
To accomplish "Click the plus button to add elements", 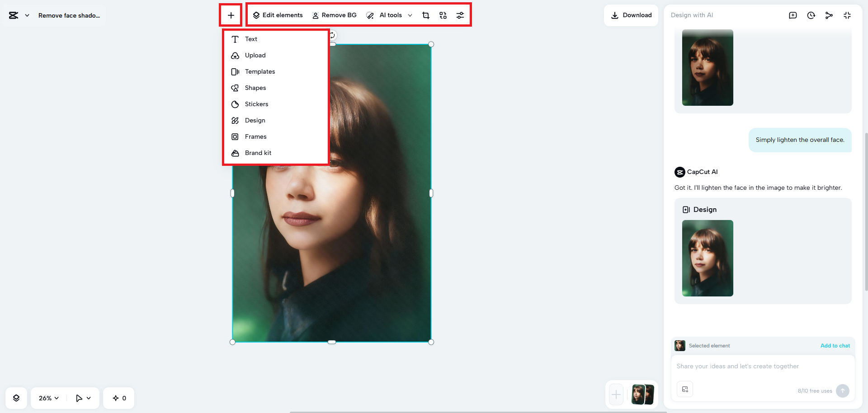I will pos(231,14).
